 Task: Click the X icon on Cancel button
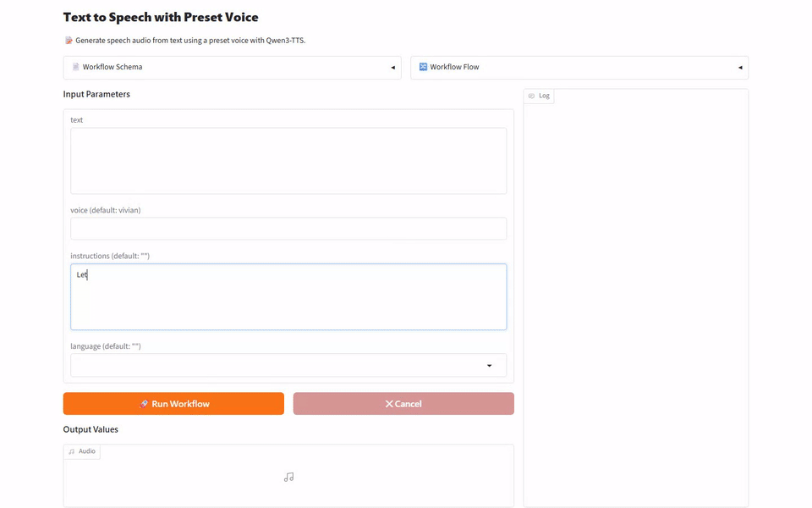pos(389,404)
